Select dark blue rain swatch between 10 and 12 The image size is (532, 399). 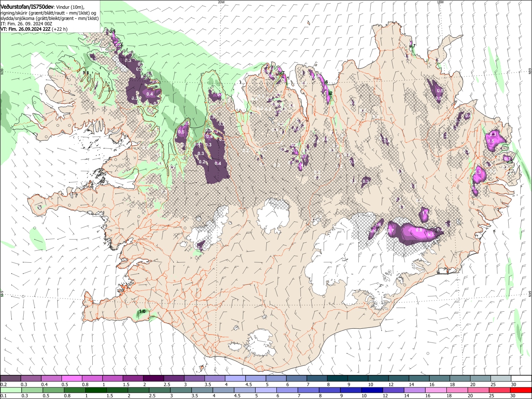pos(372,390)
